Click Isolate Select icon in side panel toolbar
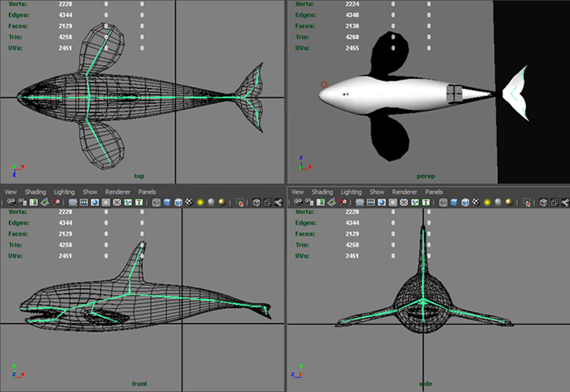The image size is (570, 392). tap(526, 203)
